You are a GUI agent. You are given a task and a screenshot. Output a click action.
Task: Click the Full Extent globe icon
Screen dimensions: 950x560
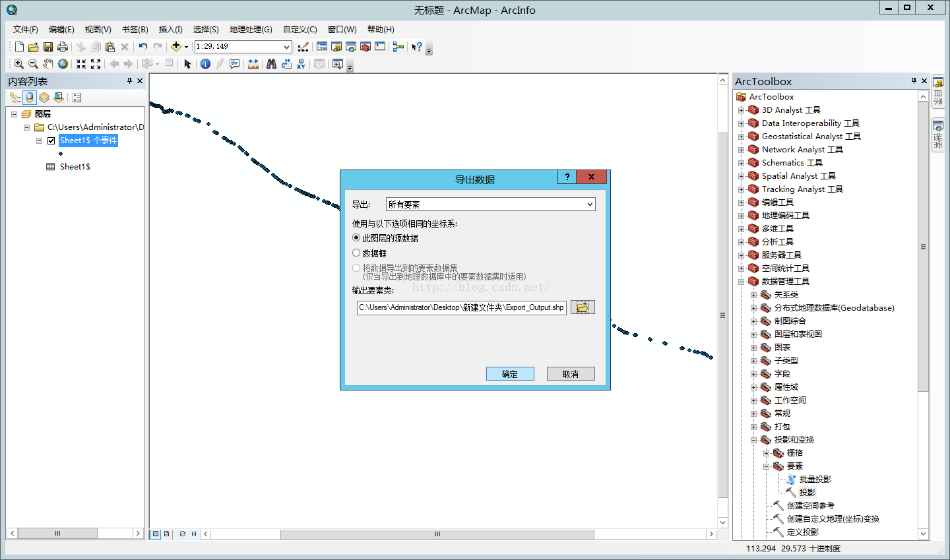coord(63,64)
